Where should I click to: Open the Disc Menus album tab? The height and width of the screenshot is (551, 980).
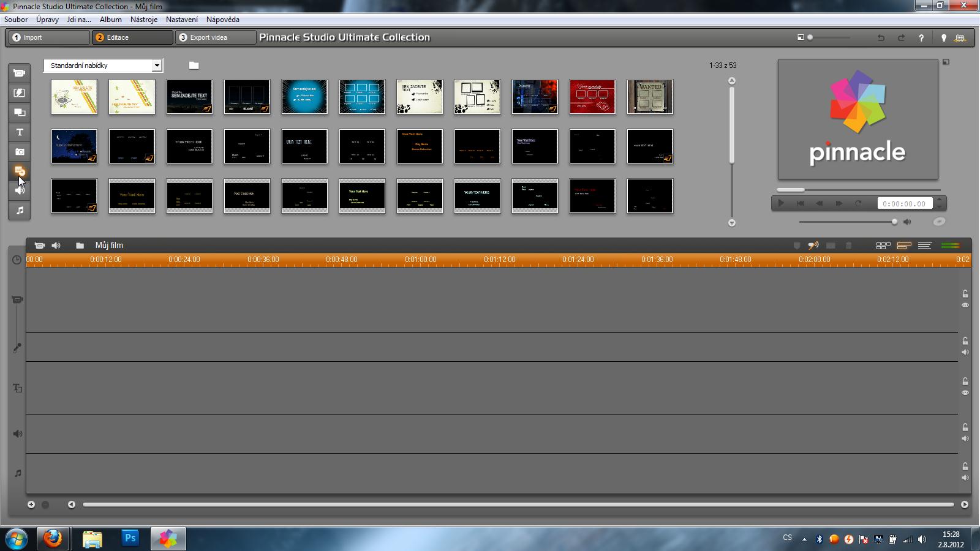(19, 171)
